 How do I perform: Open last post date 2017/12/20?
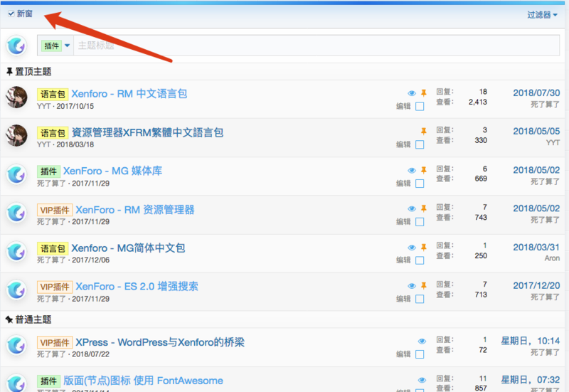536,286
